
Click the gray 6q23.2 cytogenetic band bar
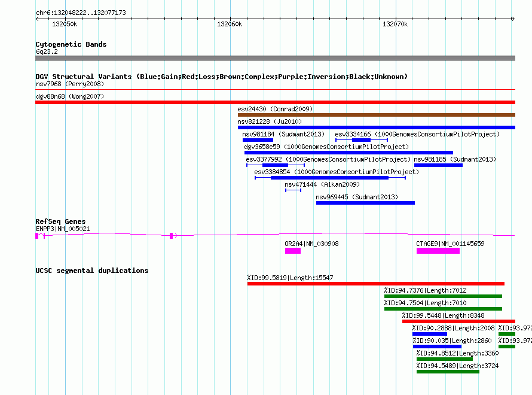click(x=275, y=58)
